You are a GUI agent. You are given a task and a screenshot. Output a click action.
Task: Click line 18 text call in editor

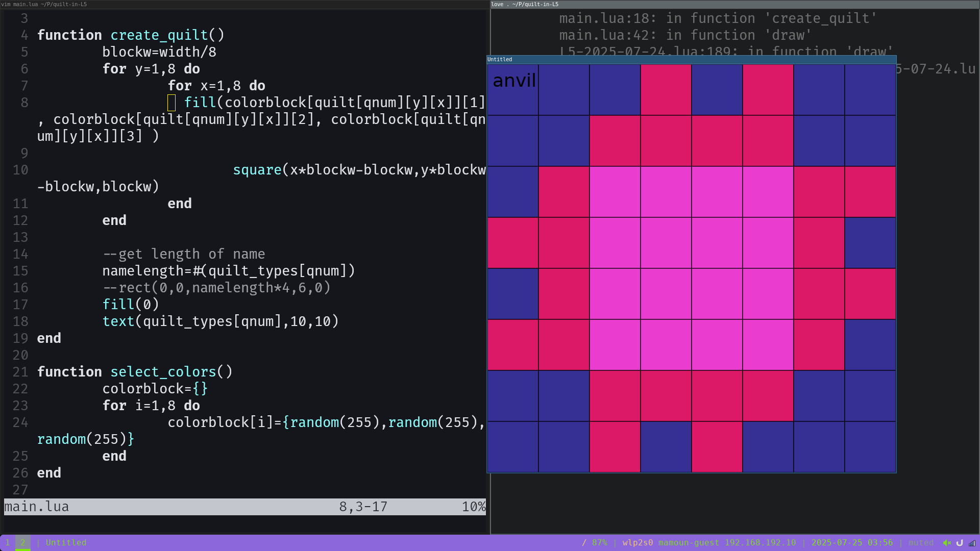click(x=118, y=321)
